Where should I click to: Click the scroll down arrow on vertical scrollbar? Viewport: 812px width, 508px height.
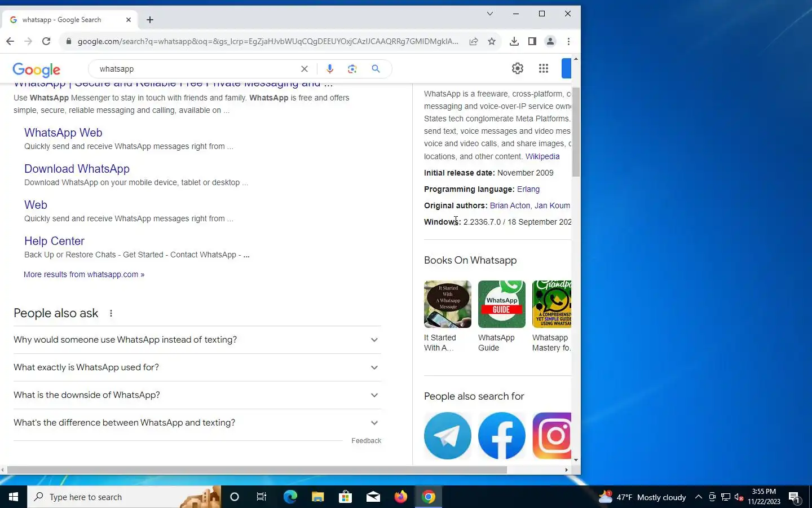point(576,460)
